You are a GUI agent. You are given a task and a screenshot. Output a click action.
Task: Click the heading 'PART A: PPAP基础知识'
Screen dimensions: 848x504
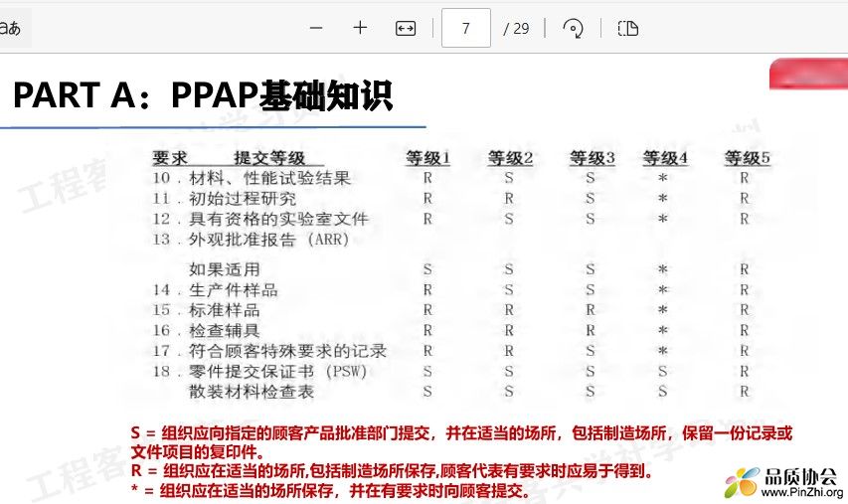click(203, 95)
